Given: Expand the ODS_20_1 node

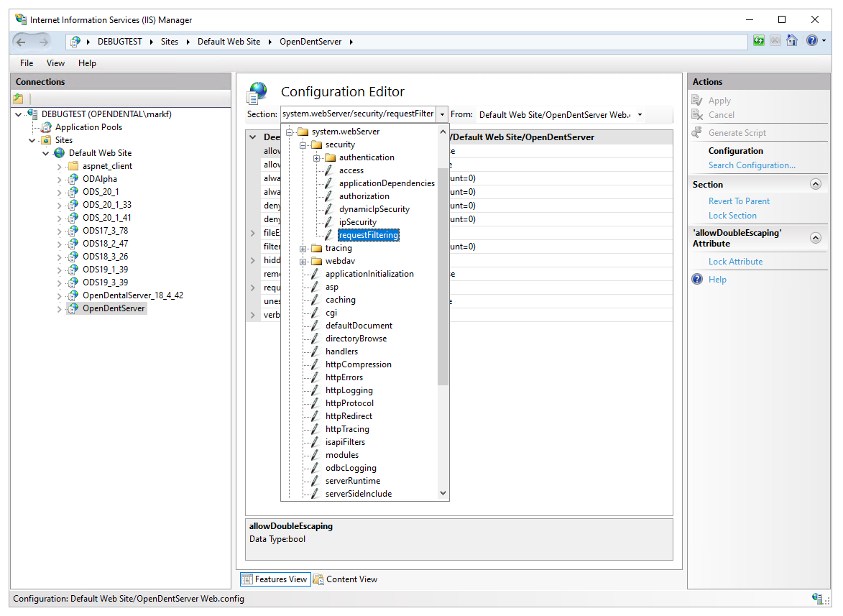Looking at the screenshot, I should [59, 192].
